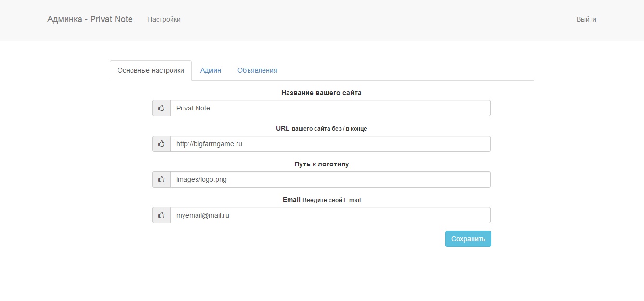
Task: Click the Админка - Privat Note brand link
Action: click(x=90, y=19)
